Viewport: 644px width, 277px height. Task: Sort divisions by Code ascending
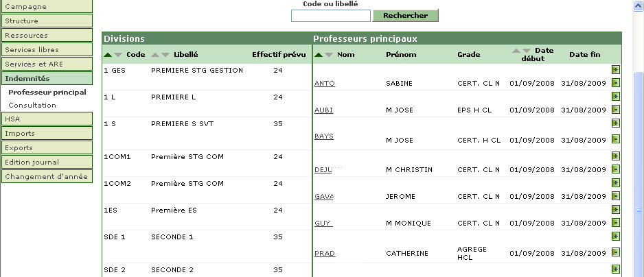pos(108,55)
